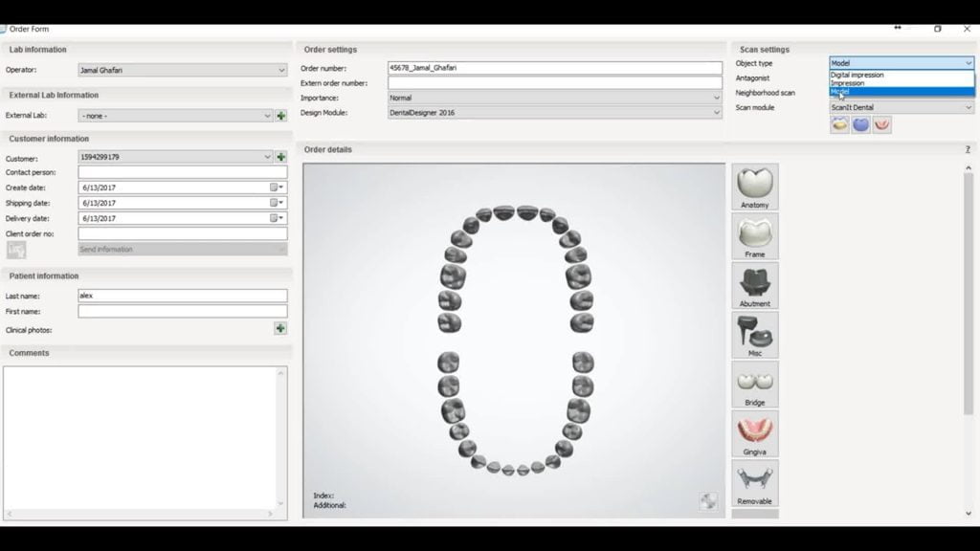Click the help question mark in Order details
The width and height of the screenshot is (980, 551).
coord(968,149)
